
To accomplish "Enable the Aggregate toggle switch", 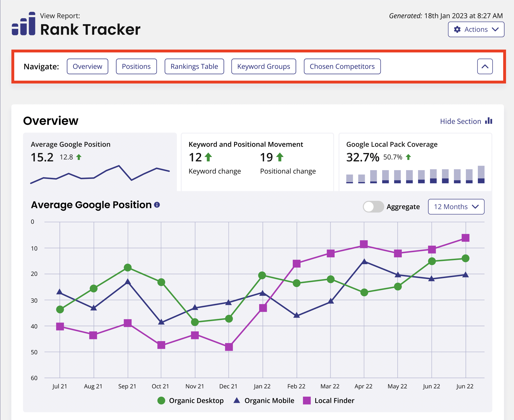I will 373,207.
